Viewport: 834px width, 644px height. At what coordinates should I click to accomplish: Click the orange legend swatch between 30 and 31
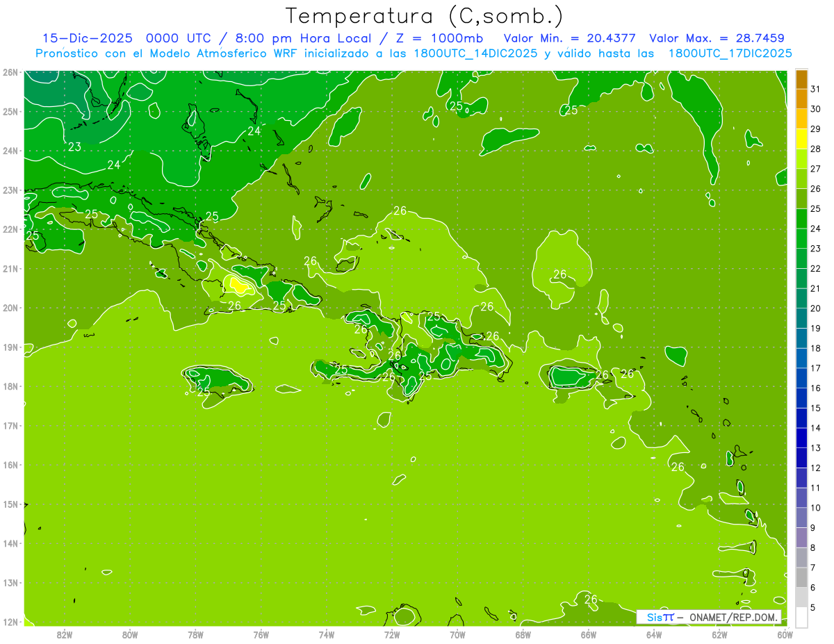801,99
